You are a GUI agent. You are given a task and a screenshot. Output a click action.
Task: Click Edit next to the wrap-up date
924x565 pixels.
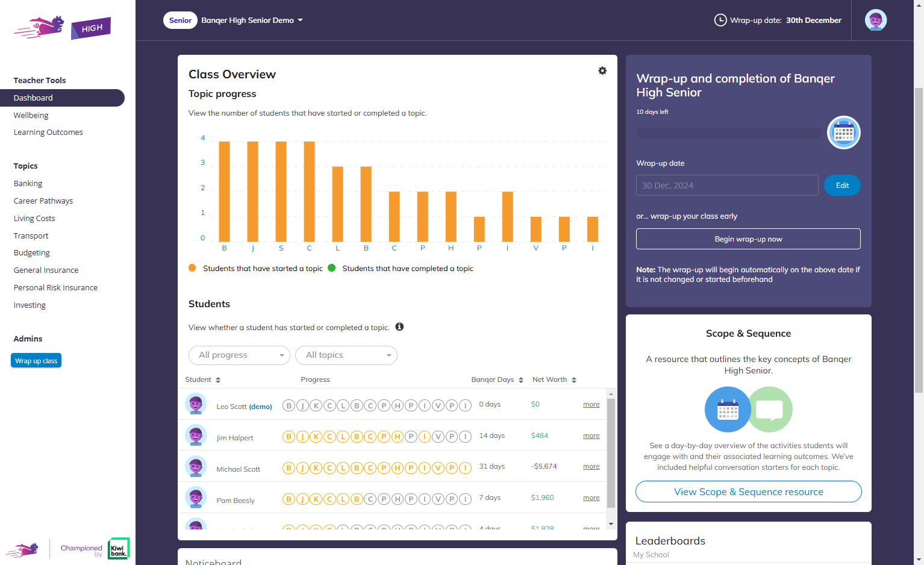click(x=842, y=186)
